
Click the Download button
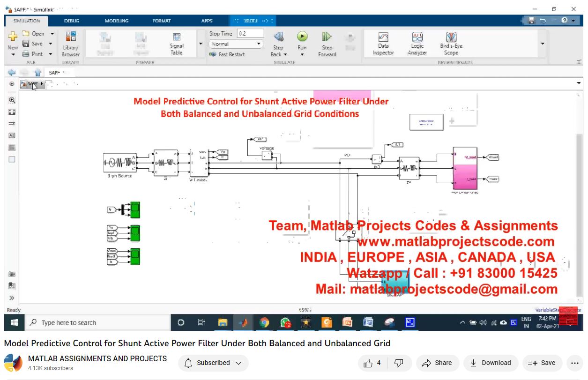(491, 363)
